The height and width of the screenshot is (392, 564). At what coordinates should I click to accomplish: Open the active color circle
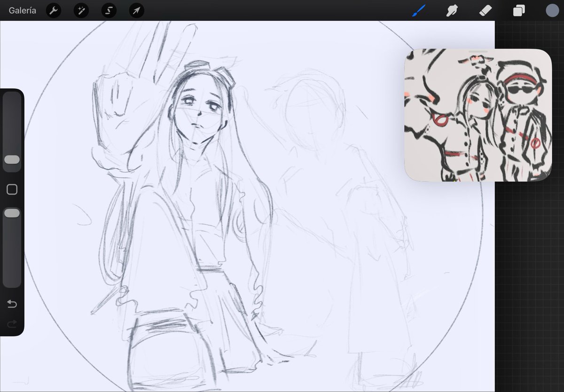(552, 10)
